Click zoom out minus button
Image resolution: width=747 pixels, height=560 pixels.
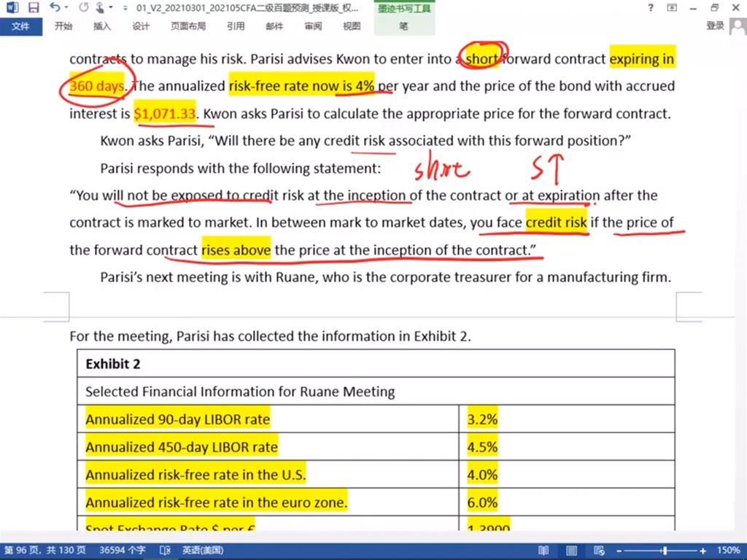coord(619,551)
